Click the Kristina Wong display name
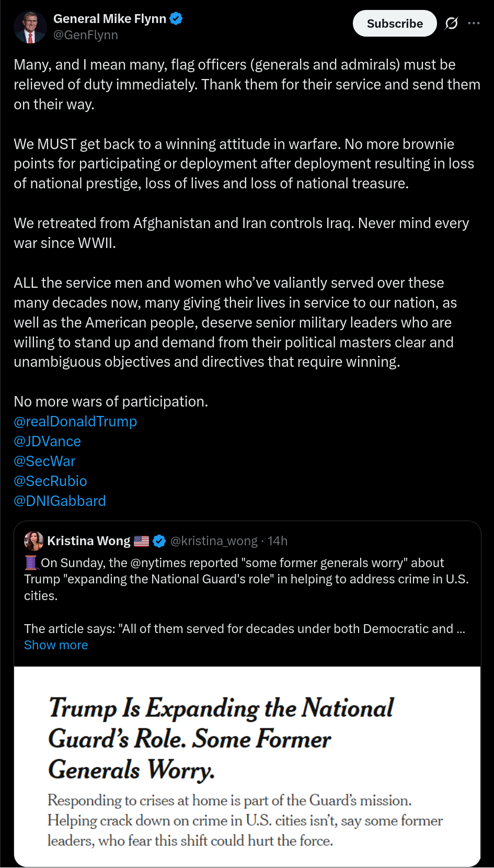Viewport: 494px width, 868px height. [x=89, y=541]
